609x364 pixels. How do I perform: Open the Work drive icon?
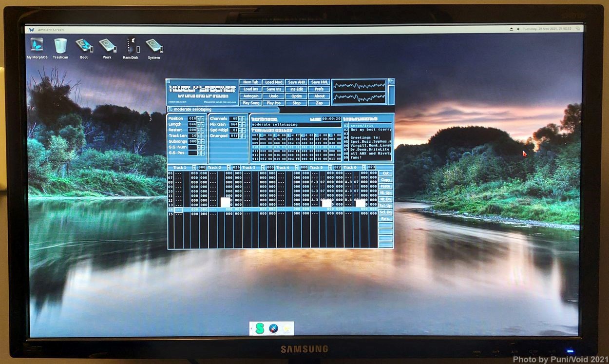pyautogui.click(x=107, y=46)
